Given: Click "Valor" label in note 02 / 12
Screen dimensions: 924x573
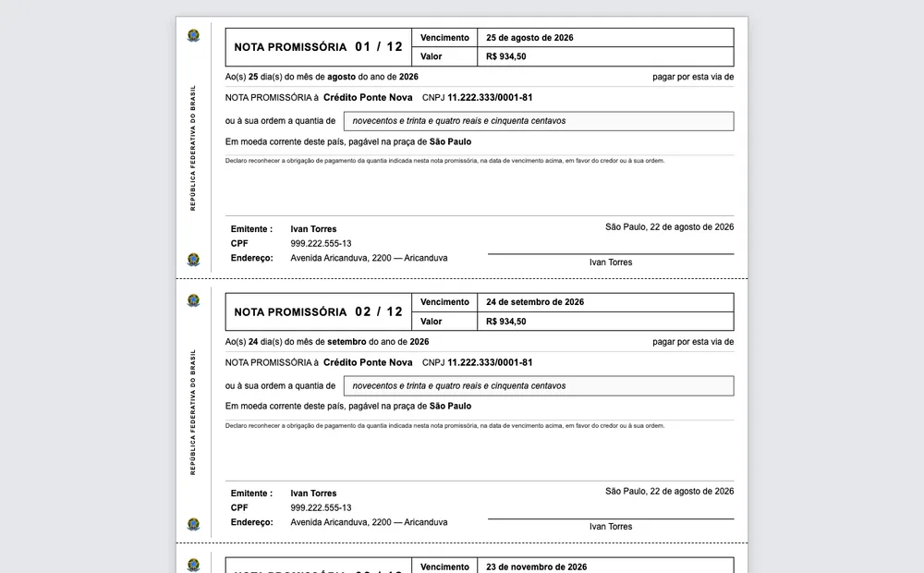Looking at the screenshot, I should [431, 322].
